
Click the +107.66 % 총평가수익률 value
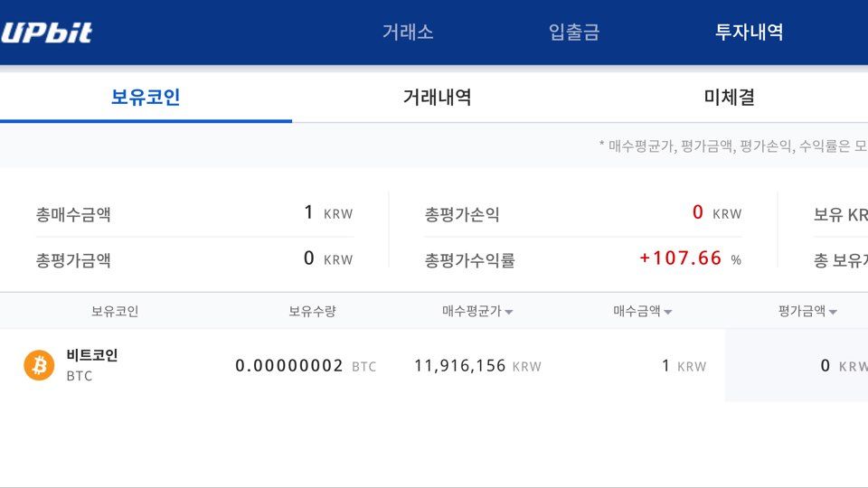click(690, 258)
